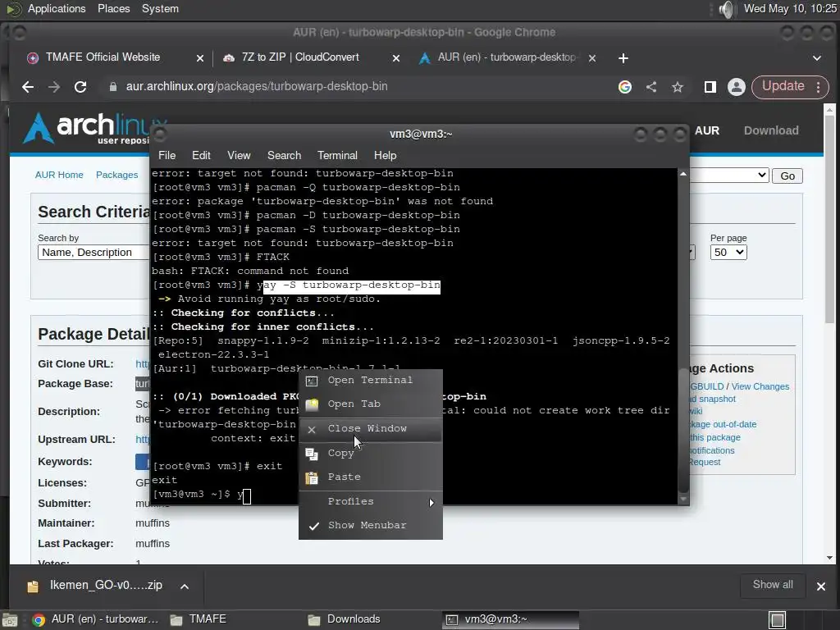Click the terminal vertical scrollbar
This screenshot has height=630, width=840.
coord(683,336)
